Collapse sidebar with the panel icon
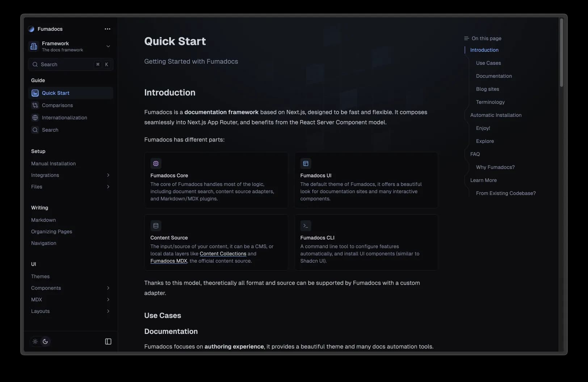588x382 pixels. point(108,341)
